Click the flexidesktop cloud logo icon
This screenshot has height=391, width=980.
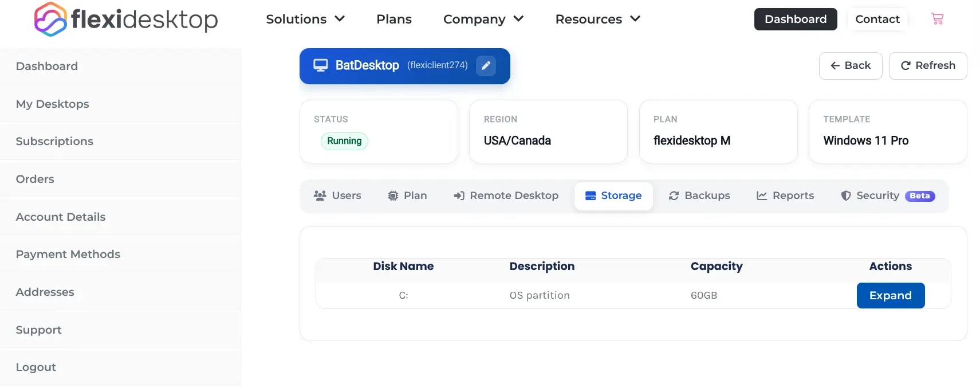(x=50, y=19)
